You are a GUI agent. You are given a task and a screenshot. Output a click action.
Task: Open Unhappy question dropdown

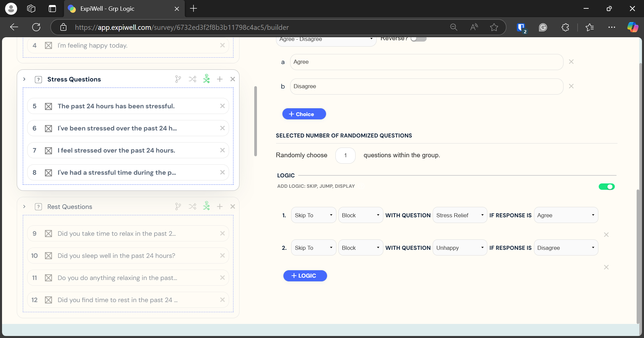460,248
